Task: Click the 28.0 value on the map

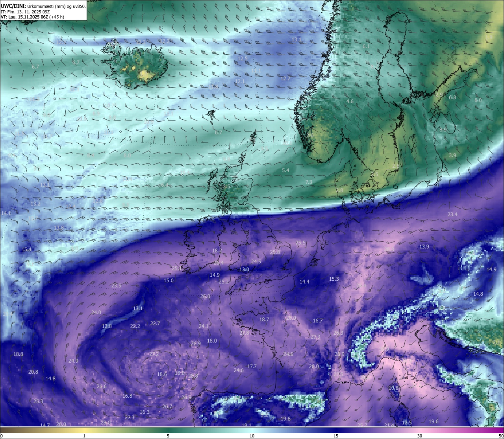Action: click(x=291, y=318)
